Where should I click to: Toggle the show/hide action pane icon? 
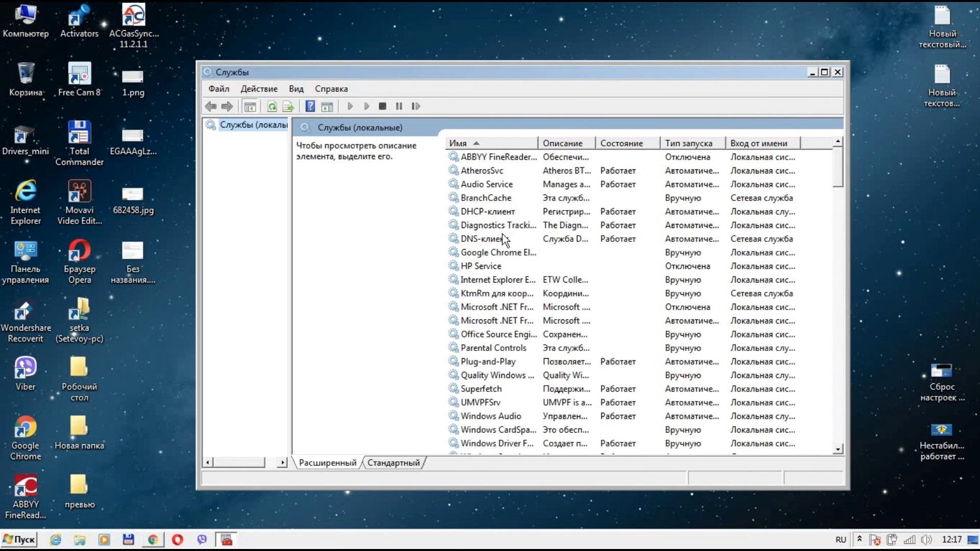(327, 106)
